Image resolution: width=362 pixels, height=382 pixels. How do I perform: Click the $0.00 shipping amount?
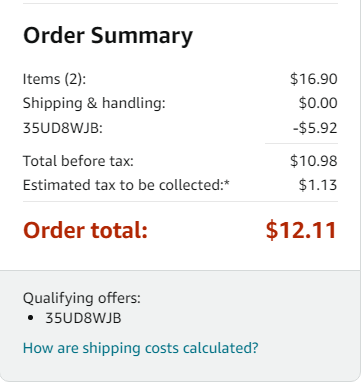pos(318,103)
